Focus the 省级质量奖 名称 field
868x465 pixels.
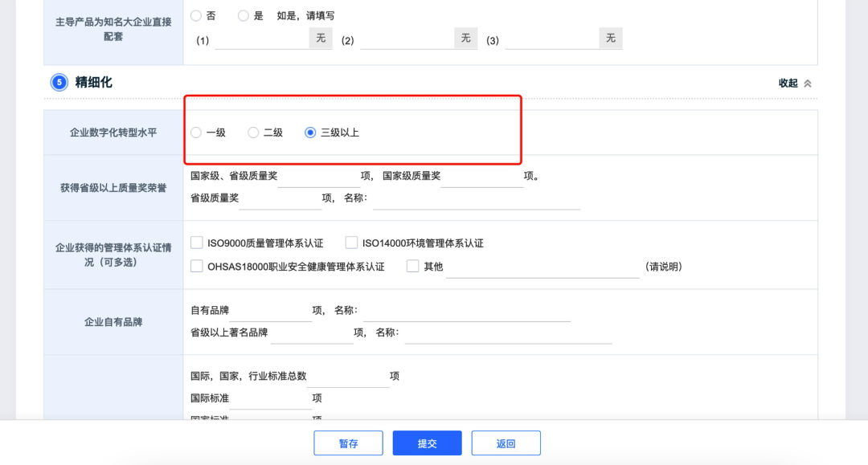click(477, 199)
